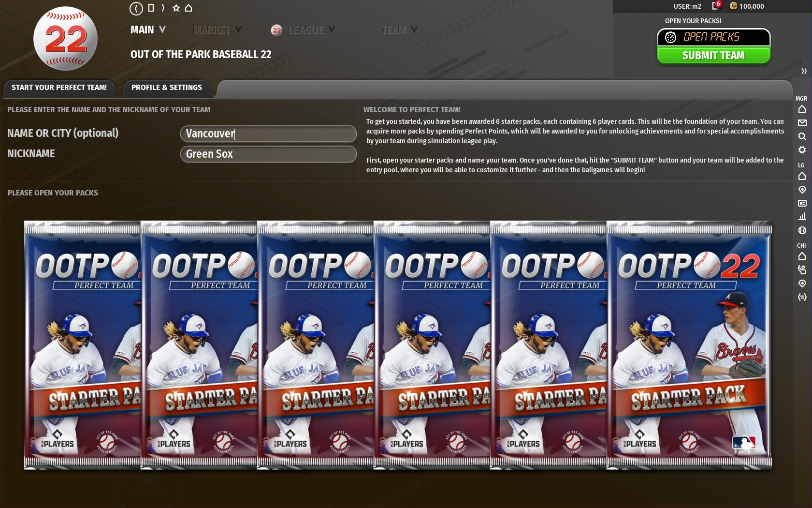Image resolution: width=812 pixels, height=508 pixels.
Task: Click the forward navigation arrow icon
Action: [x=163, y=8]
